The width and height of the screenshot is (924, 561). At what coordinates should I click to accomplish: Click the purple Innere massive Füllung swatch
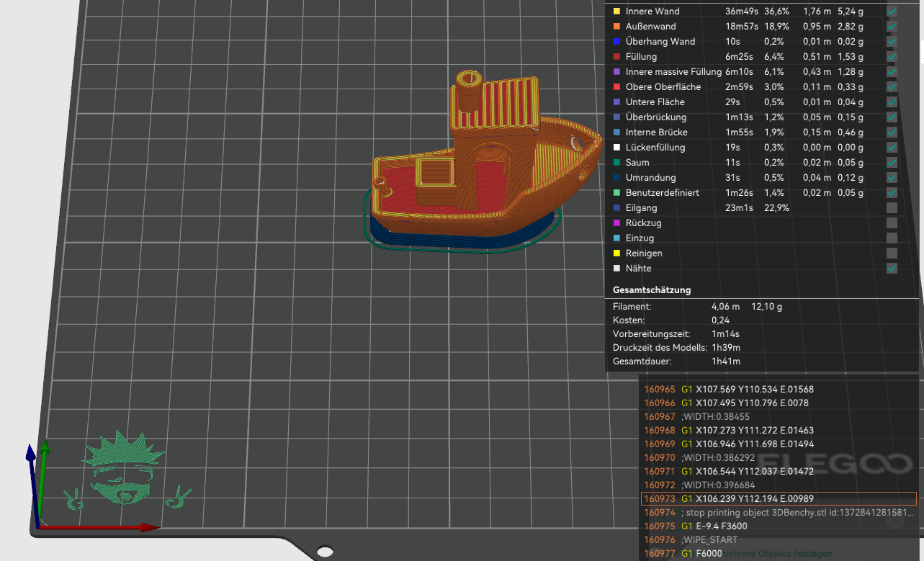click(x=616, y=72)
